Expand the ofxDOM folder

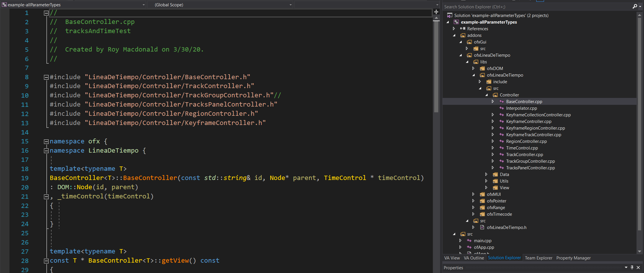473,68
